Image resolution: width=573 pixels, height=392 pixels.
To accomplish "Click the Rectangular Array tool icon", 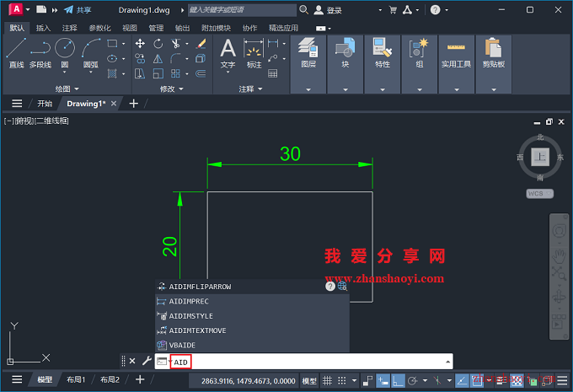I will [x=176, y=73].
